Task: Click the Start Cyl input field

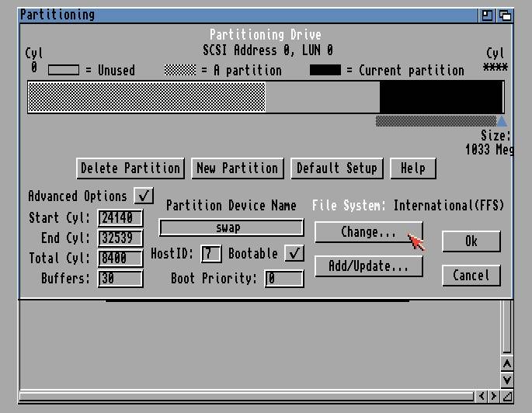Action: pos(120,218)
